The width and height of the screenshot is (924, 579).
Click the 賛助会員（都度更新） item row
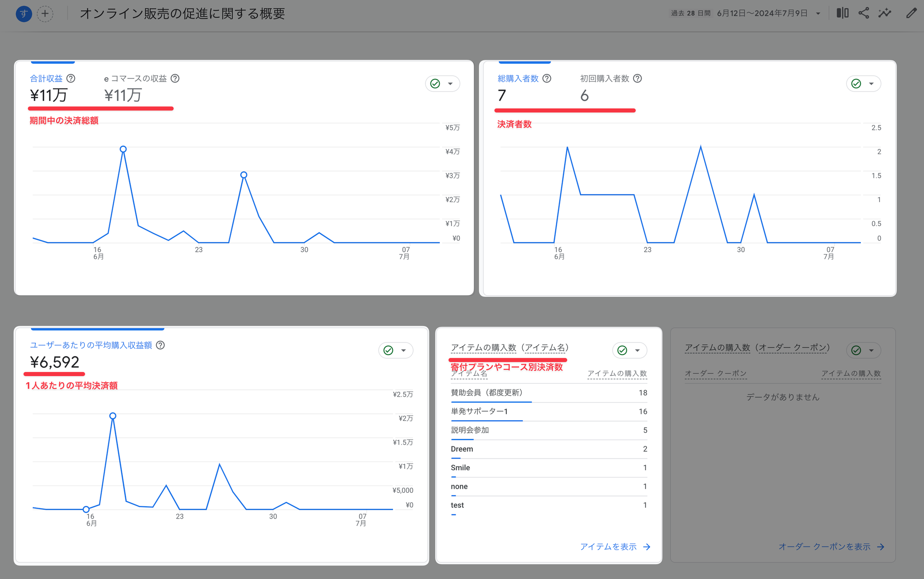[x=549, y=393]
